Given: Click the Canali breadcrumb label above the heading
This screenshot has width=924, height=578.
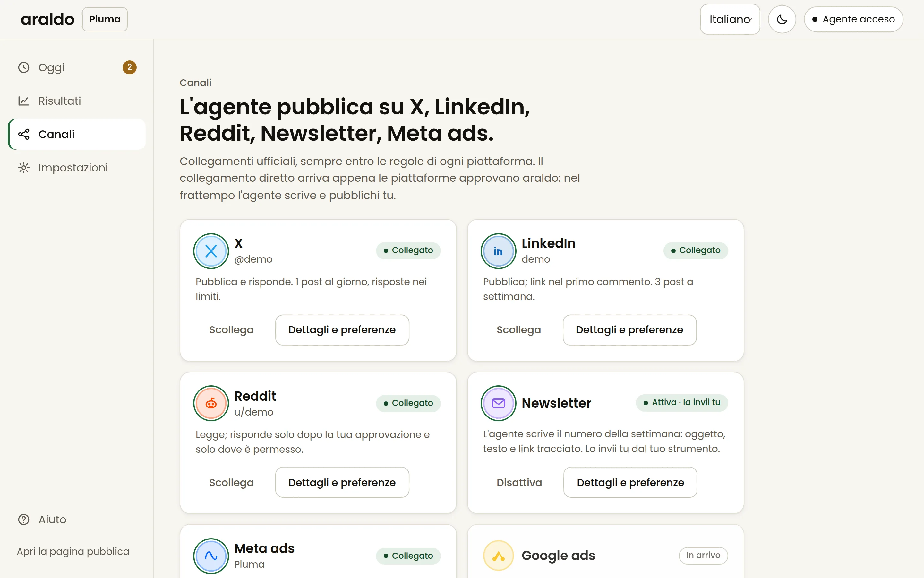Looking at the screenshot, I should pos(195,83).
